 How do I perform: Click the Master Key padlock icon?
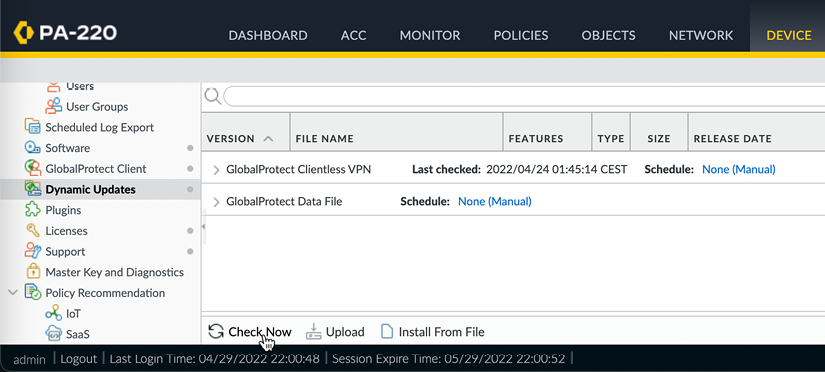pyautogui.click(x=33, y=272)
